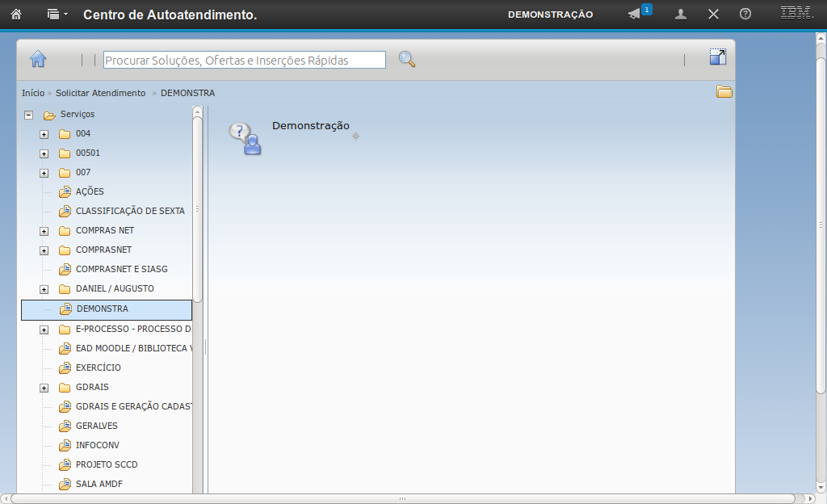Expand the GDRAIS folder node
The width and height of the screenshot is (827, 504).
tap(44, 388)
